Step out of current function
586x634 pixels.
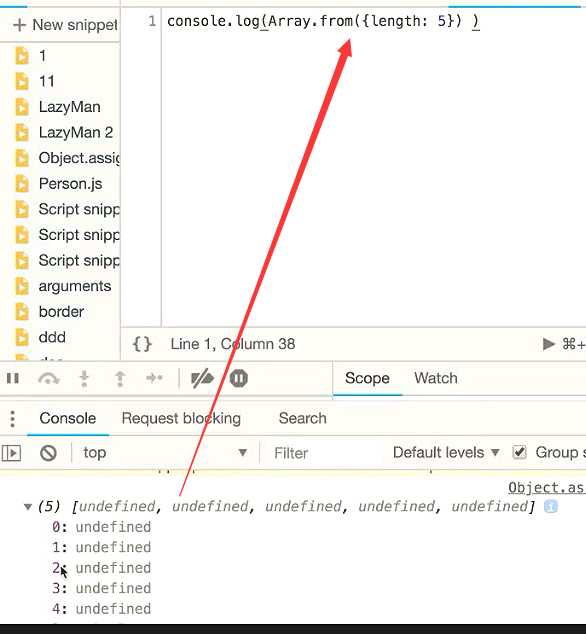120,378
